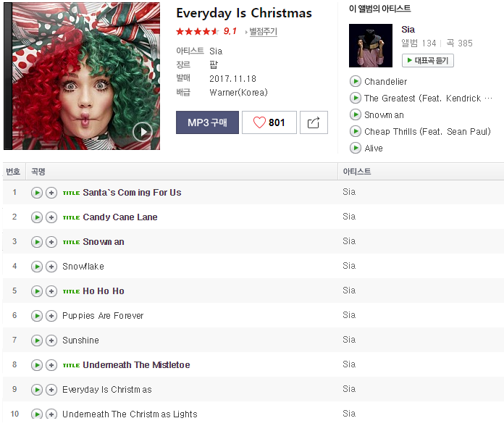Screen dimensions: 504x426
Task: Play Underneath The Mistletoe track
Action: [37, 365]
